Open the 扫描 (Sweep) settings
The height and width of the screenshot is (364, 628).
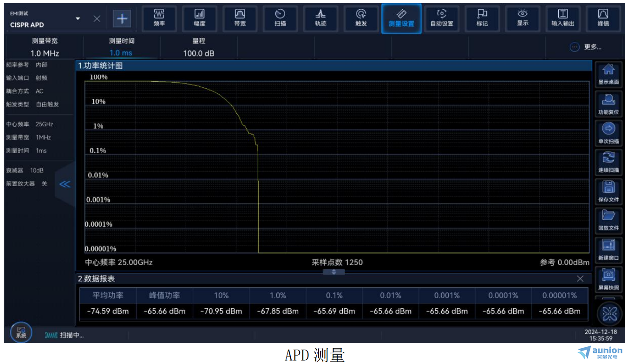tap(280, 19)
